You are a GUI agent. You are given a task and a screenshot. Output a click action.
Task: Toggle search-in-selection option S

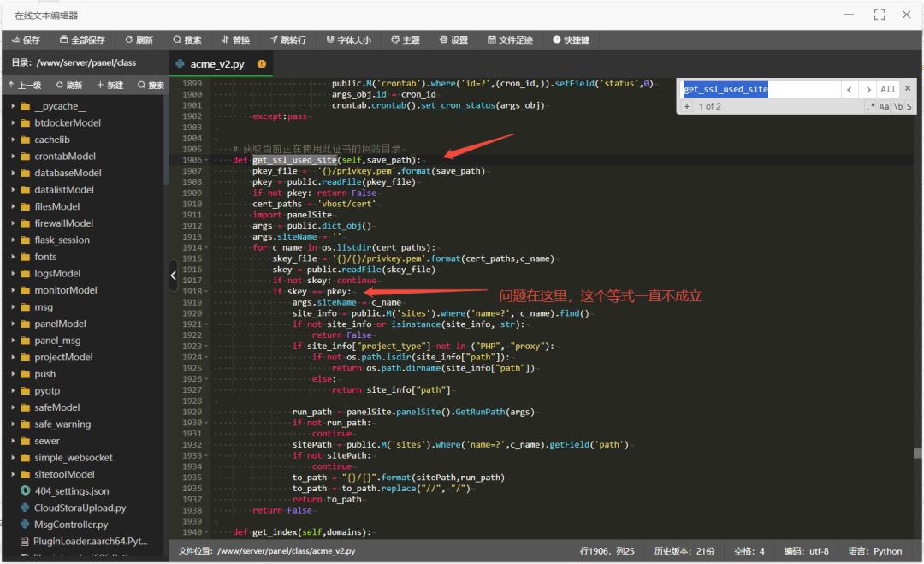(x=909, y=107)
